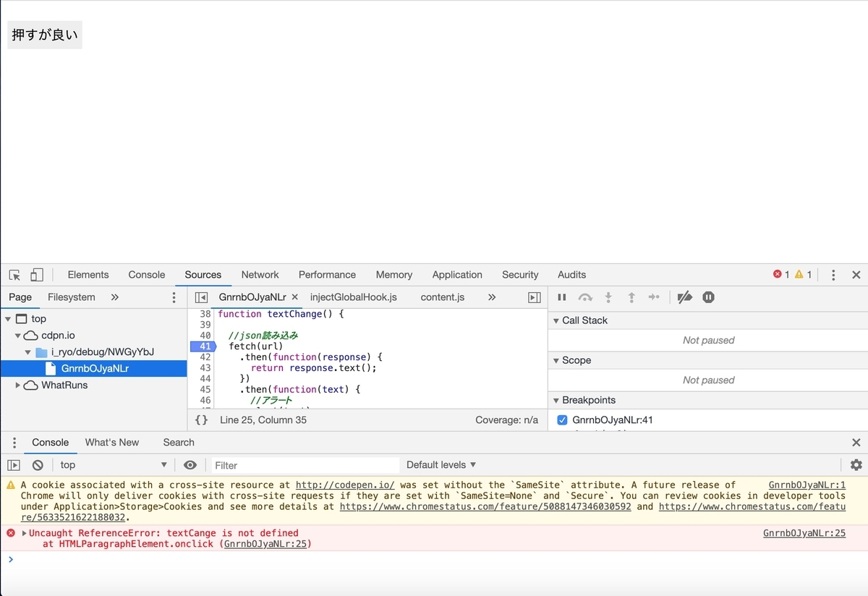Switch to the Elements tab
The image size is (868, 596).
click(x=88, y=275)
